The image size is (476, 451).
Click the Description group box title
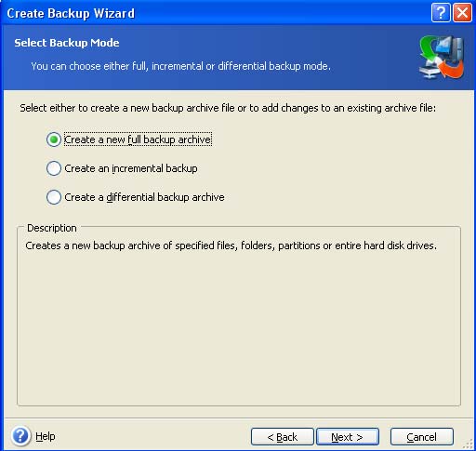[52, 228]
